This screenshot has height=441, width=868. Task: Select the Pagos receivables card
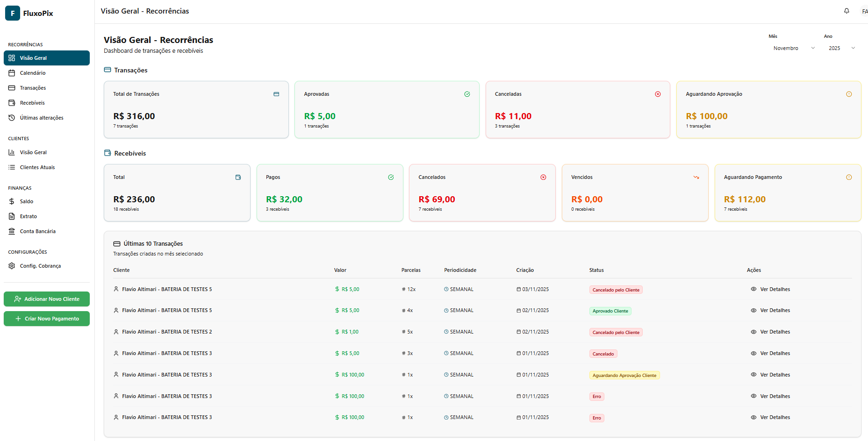(x=330, y=192)
